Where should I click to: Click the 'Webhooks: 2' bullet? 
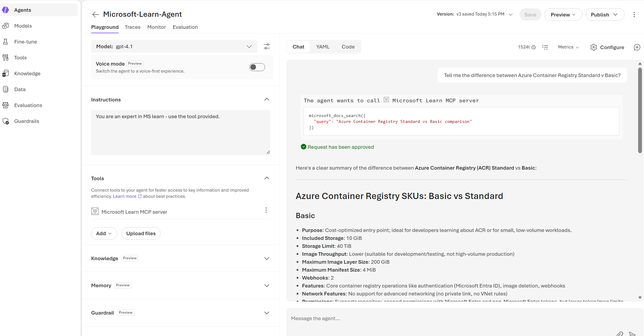(318, 278)
